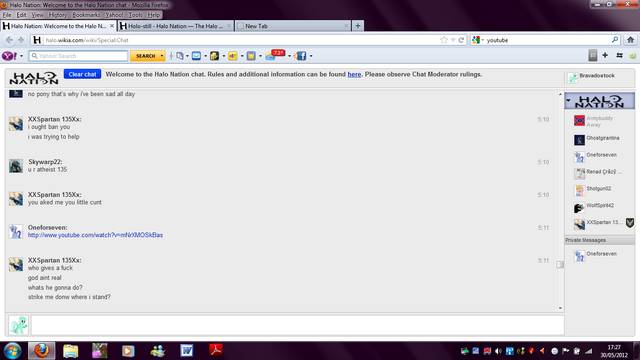640x360 pixels.
Task: Click the grey sidebar panel icon on Yahoo toolbar
Action: 593,55
